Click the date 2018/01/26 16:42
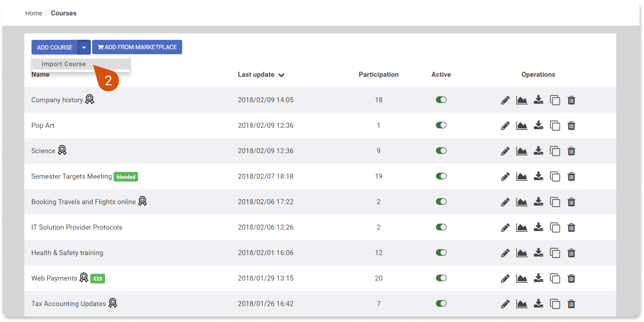Viewport: 644px width, 322px height. coord(265,304)
